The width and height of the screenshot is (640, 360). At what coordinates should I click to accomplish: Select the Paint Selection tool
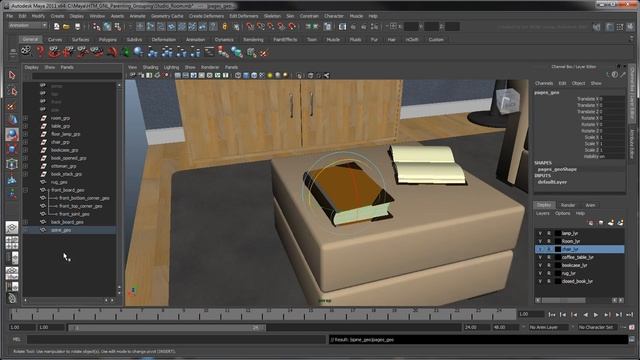[x=12, y=106]
